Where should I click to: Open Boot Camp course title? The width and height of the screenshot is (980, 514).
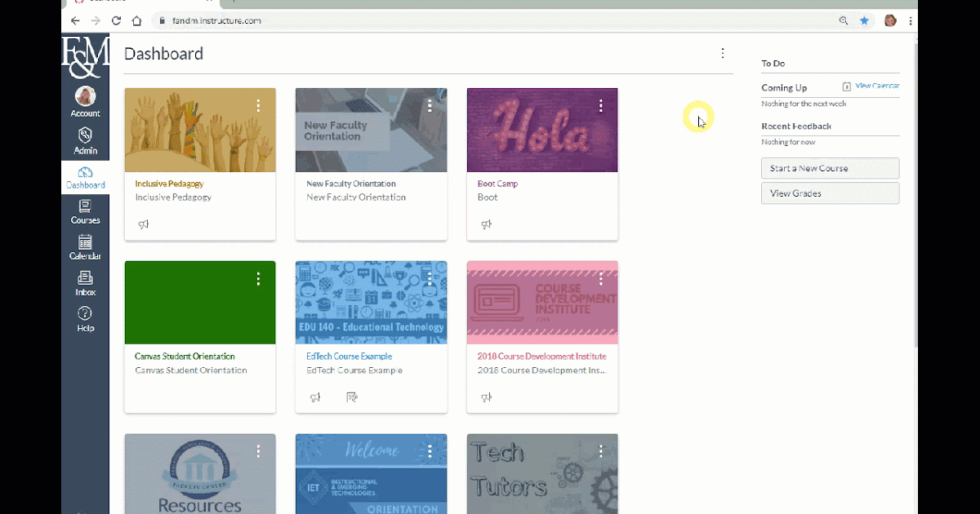coord(497,184)
